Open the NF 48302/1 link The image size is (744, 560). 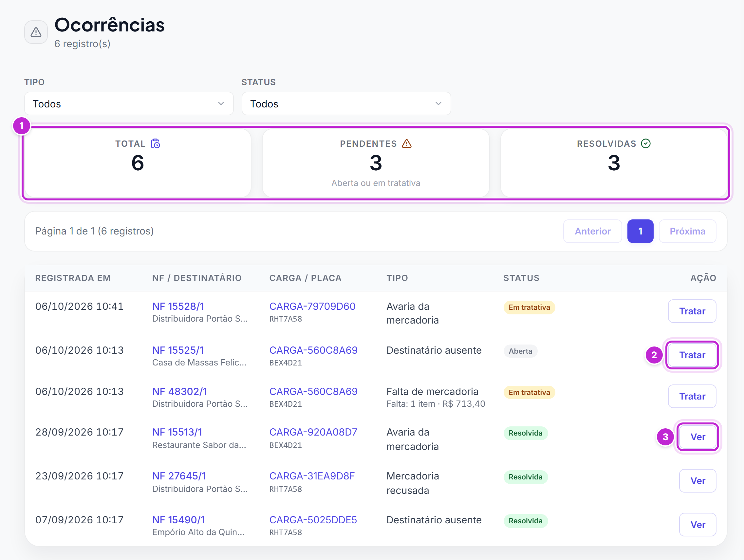point(179,391)
